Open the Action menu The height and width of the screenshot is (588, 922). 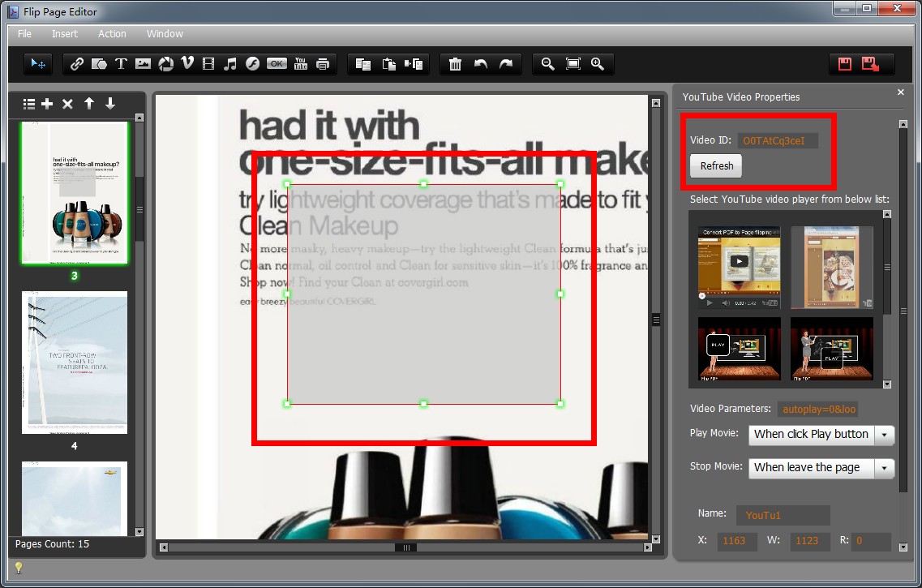pos(112,34)
